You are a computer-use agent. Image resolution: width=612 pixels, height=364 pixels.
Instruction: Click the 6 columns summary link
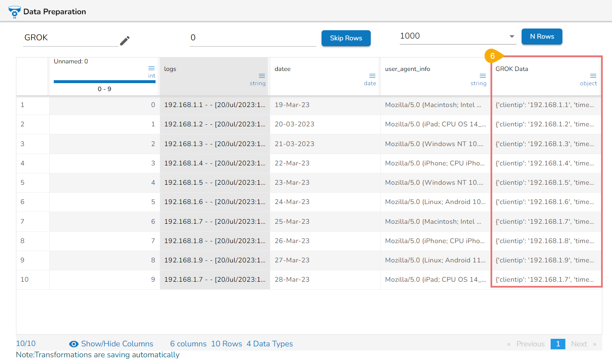tap(188, 344)
